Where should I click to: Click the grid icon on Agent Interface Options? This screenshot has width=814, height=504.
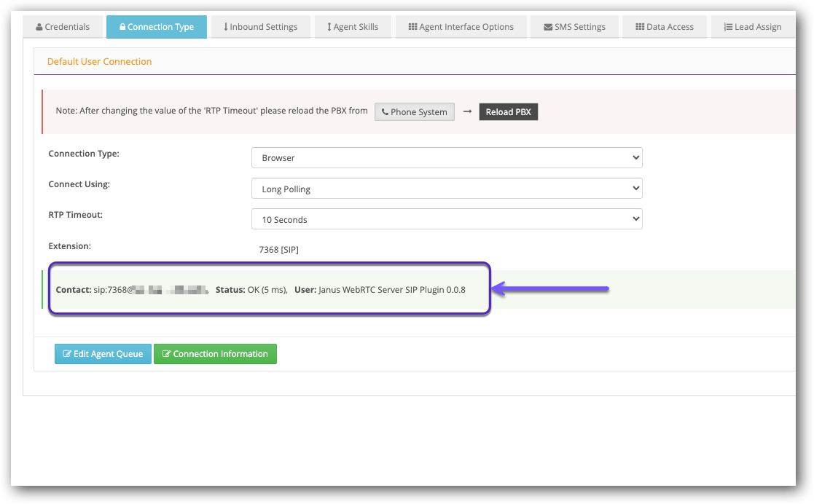(x=413, y=27)
